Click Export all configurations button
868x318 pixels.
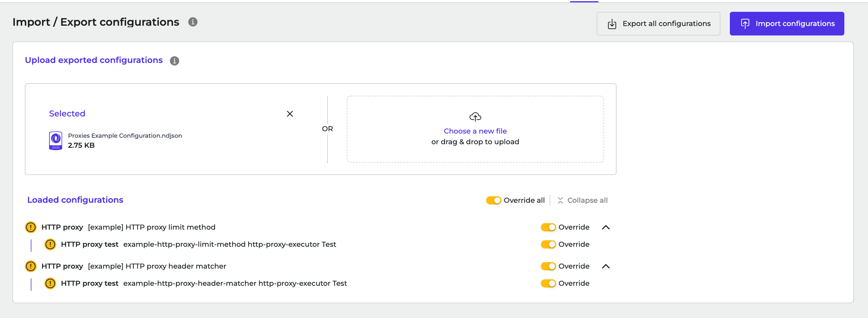[658, 24]
